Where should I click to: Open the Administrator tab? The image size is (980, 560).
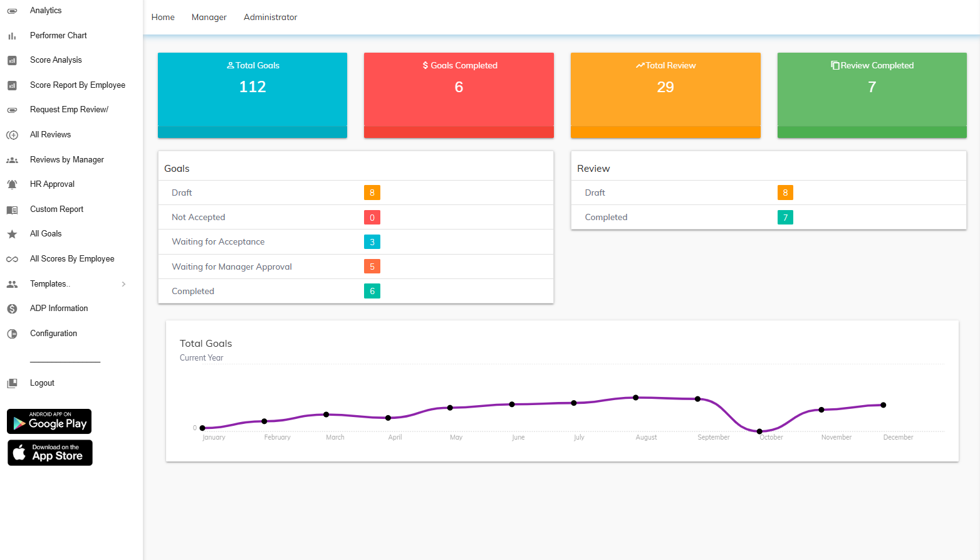(271, 17)
